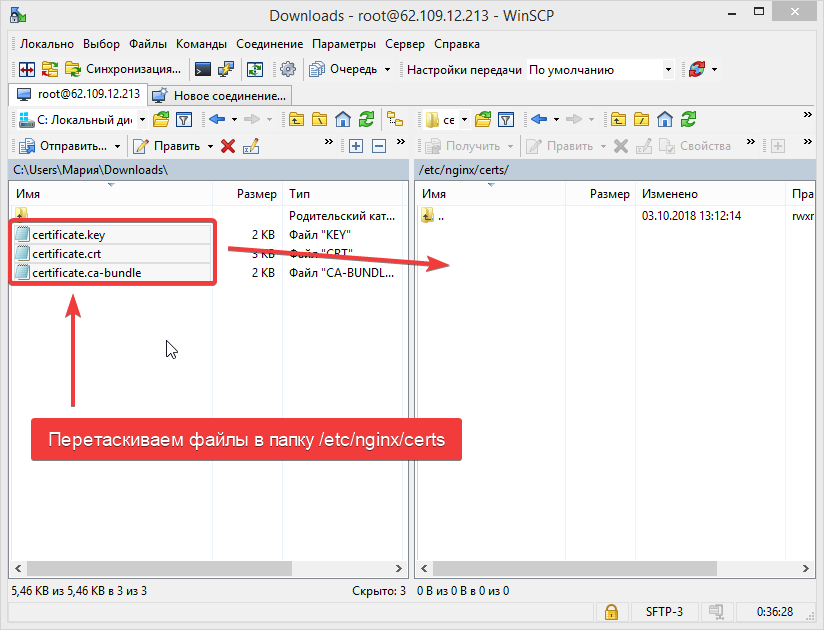This screenshot has height=630, width=824.
Task: Sort local files by Размер column
Action: [248, 194]
